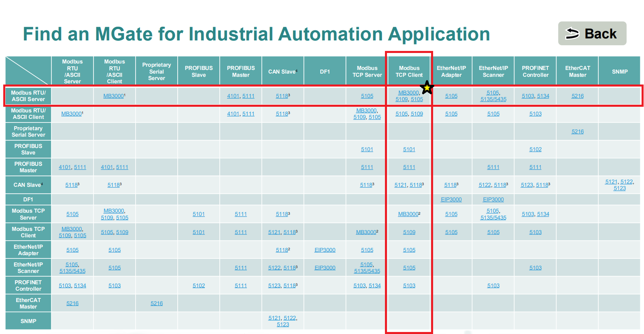The height and width of the screenshot is (334, 644).
Task: Open 5134 link in Modbus TCP Server row
Action: [x=543, y=214]
